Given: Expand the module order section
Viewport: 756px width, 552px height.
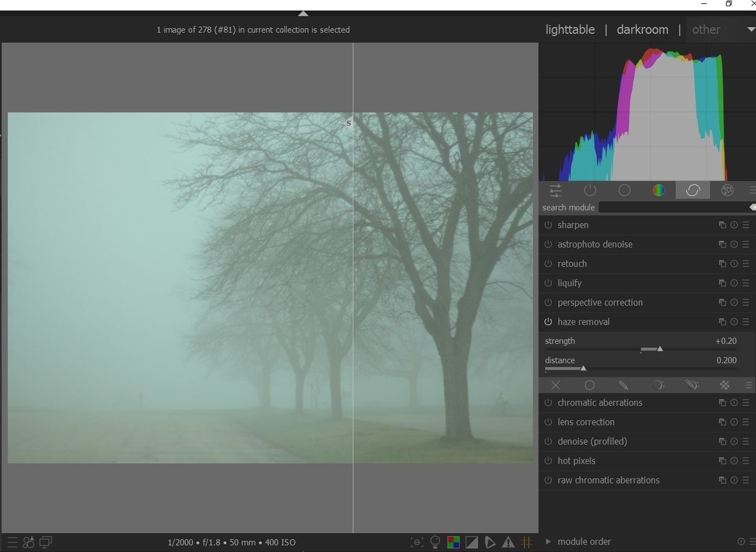Looking at the screenshot, I should [x=547, y=541].
